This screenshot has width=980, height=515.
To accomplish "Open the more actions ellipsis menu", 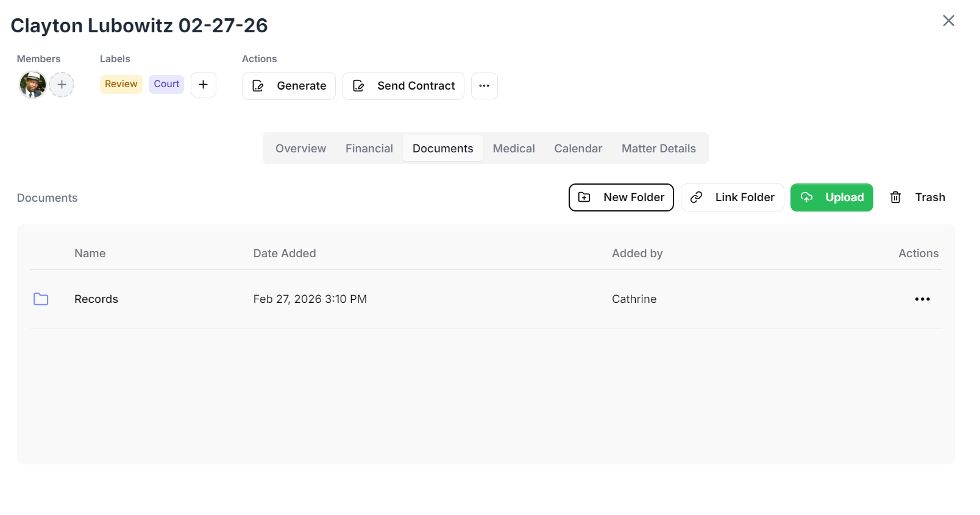I will tap(485, 86).
